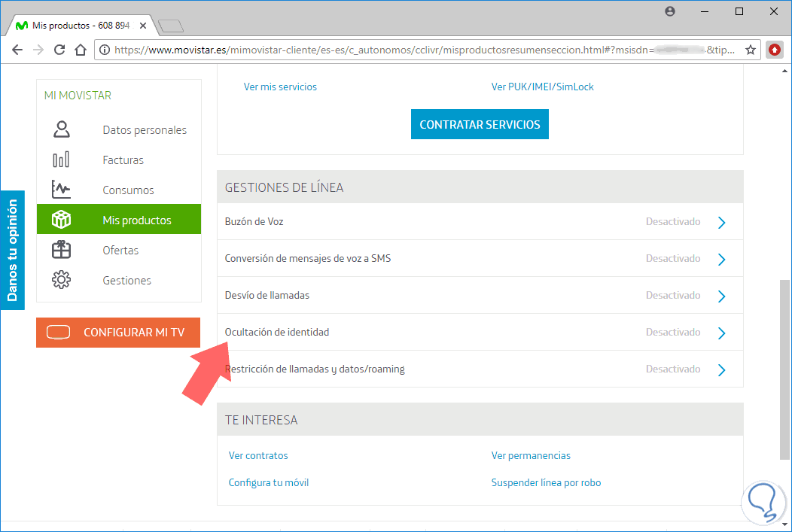Open the Ver contratos link
Viewport: 792px width, 532px height.
(x=258, y=455)
